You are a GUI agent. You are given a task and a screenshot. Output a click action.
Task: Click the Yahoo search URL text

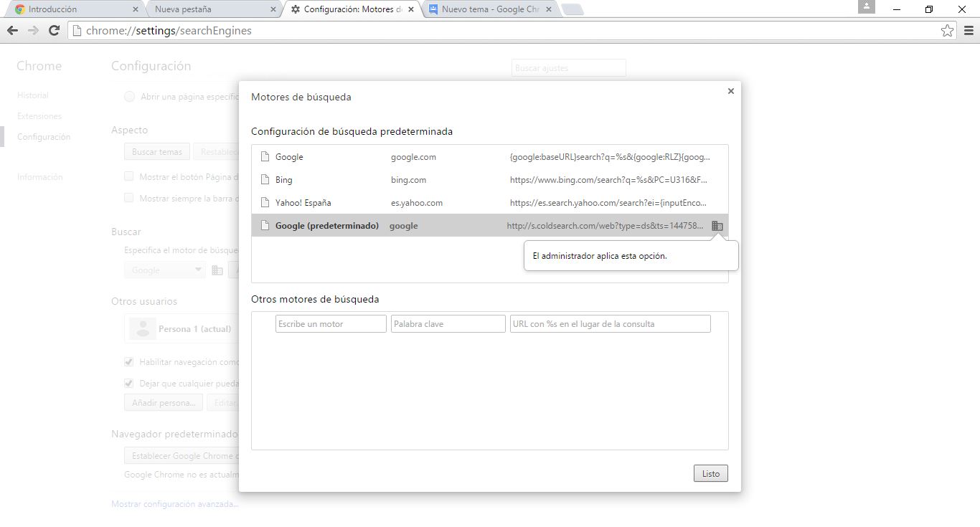608,203
